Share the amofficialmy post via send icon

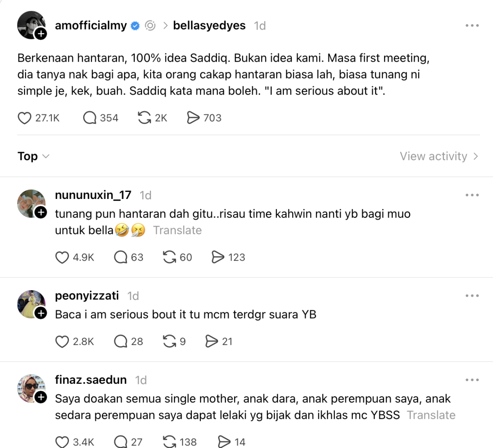(193, 118)
